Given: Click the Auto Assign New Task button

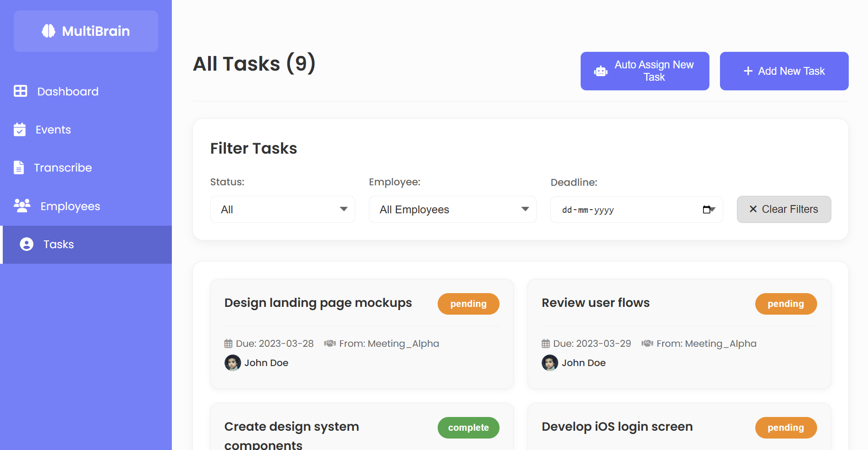Looking at the screenshot, I should click(x=645, y=71).
